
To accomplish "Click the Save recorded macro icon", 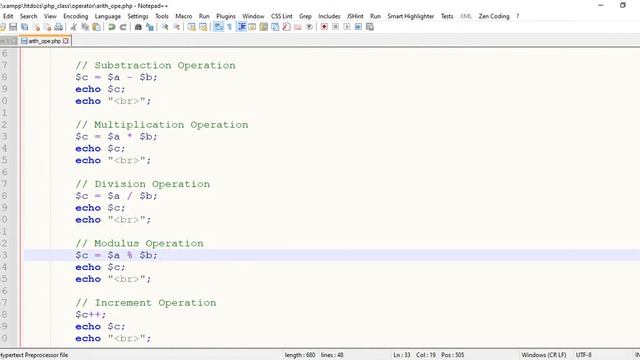I will click(x=370, y=27).
